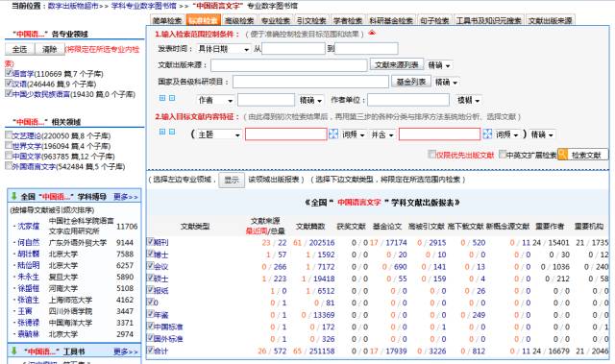Switch to the 专业检索 tab
This screenshot has width=615, height=364.
276,20
